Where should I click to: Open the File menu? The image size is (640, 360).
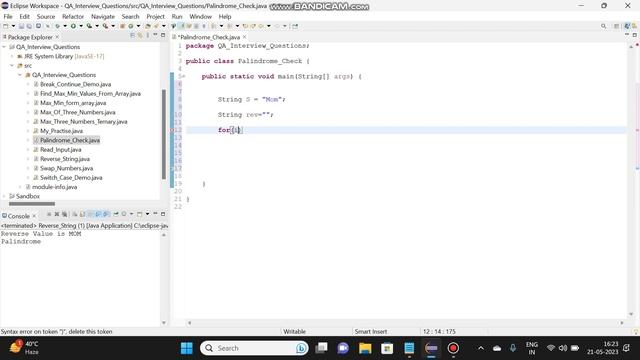8,16
